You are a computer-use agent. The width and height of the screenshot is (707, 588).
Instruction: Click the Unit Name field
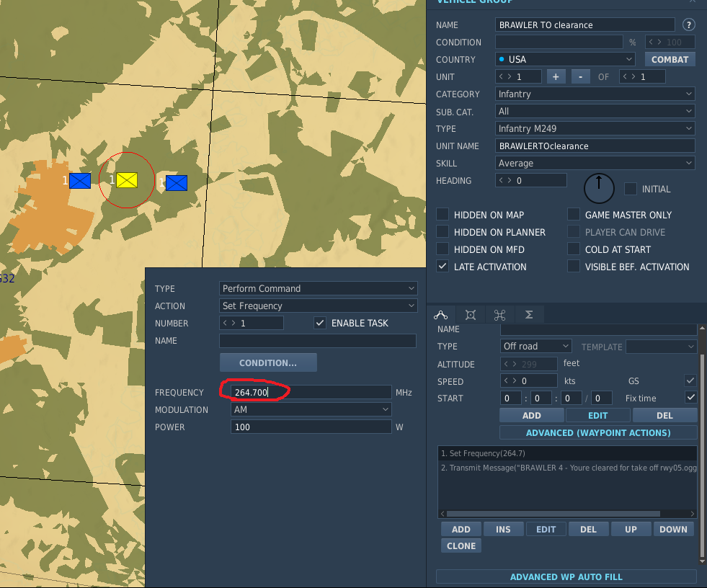tap(595, 146)
